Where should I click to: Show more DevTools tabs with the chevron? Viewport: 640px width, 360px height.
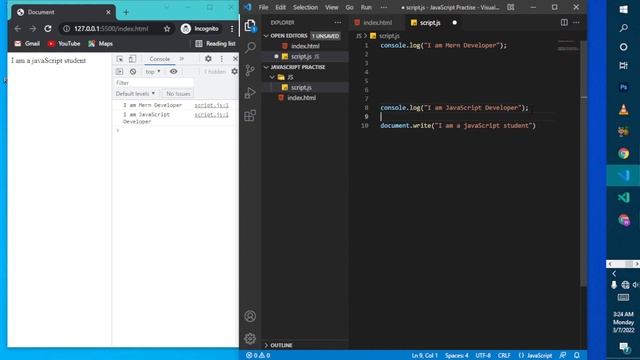point(182,59)
